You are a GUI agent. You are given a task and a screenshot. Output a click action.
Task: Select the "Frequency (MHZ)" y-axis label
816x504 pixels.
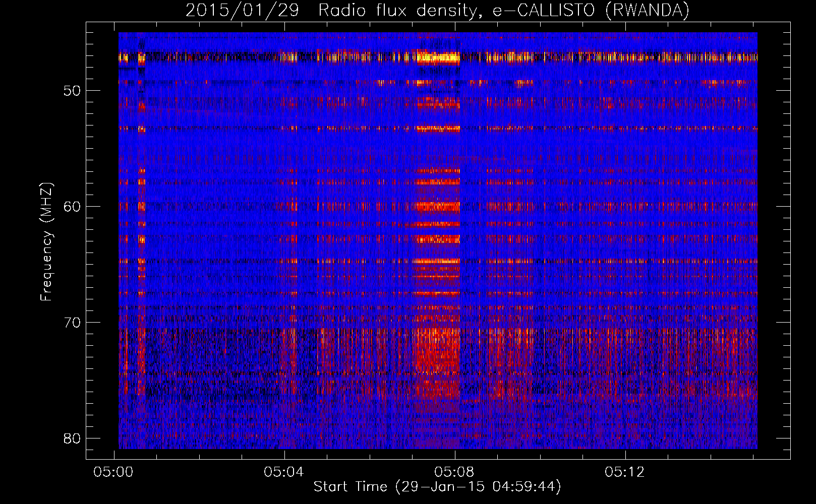46,242
